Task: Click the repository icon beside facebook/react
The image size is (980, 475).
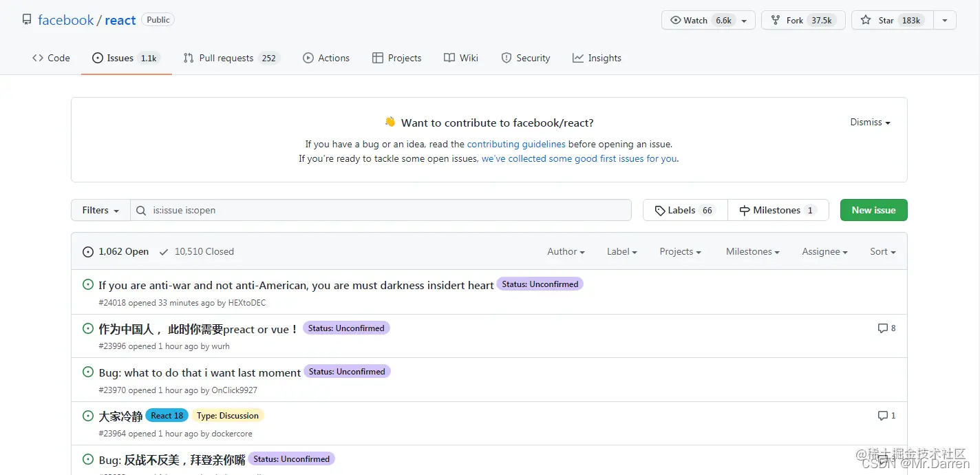Action: pyautogui.click(x=27, y=20)
